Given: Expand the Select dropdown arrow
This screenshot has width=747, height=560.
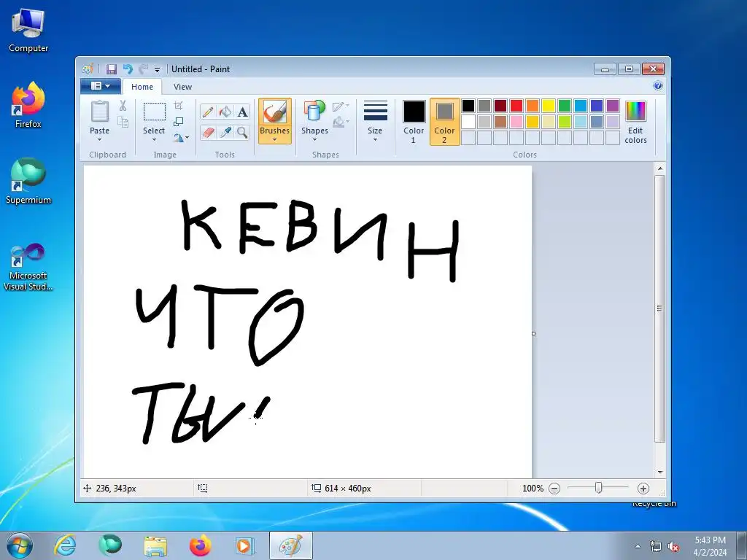Looking at the screenshot, I should [154, 140].
